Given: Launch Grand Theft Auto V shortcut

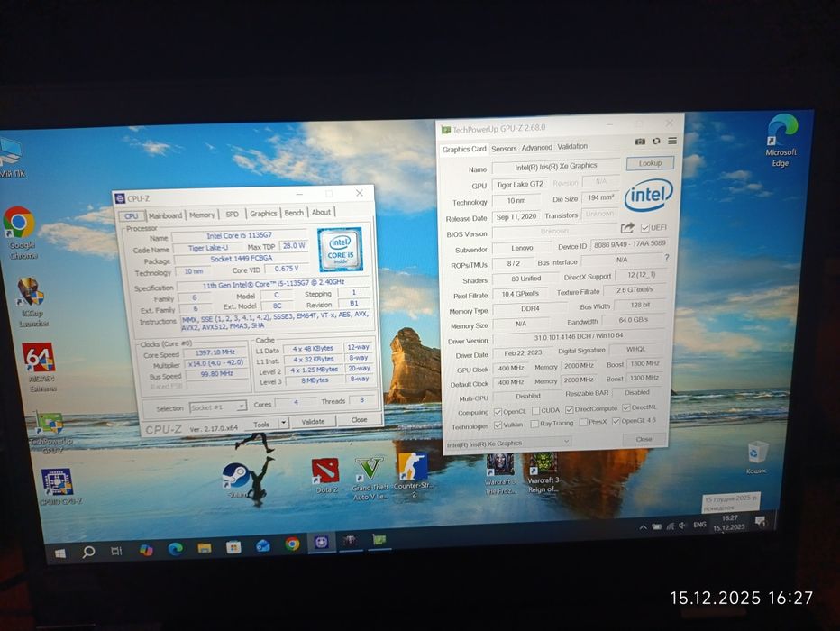Looking at the screenshot, I should tap(370, 478).
